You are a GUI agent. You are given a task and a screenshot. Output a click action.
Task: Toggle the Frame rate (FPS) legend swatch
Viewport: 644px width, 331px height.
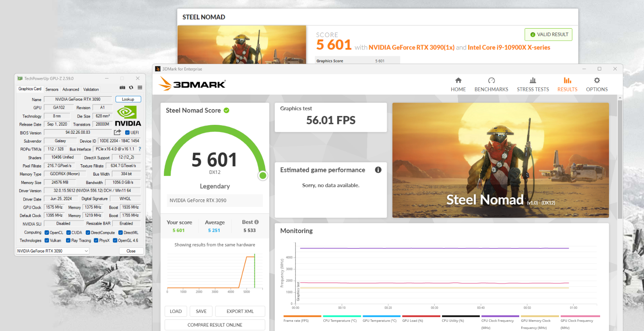(302, 316)
